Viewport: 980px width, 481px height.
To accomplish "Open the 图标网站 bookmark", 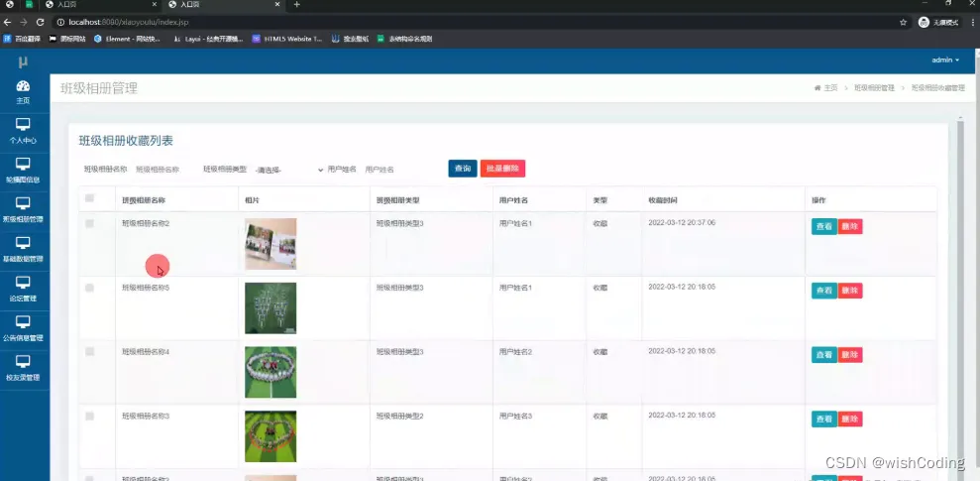I will coord(66,39).
